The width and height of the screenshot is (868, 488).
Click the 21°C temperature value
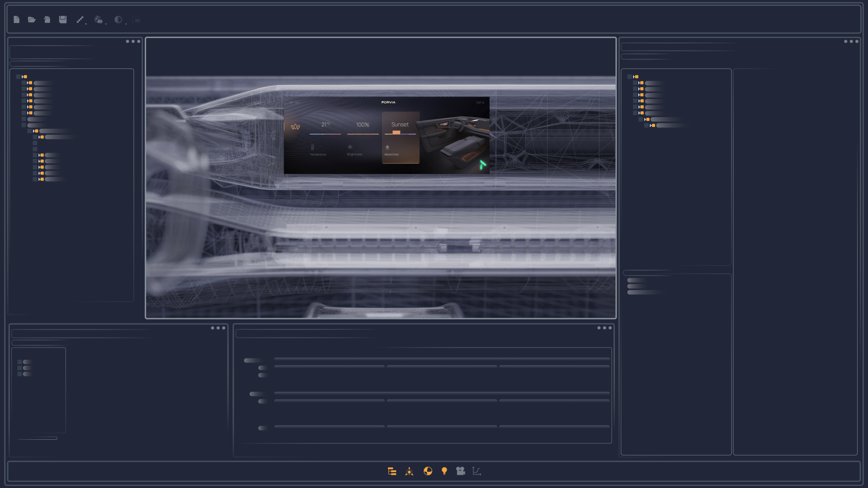click(325, 124)
